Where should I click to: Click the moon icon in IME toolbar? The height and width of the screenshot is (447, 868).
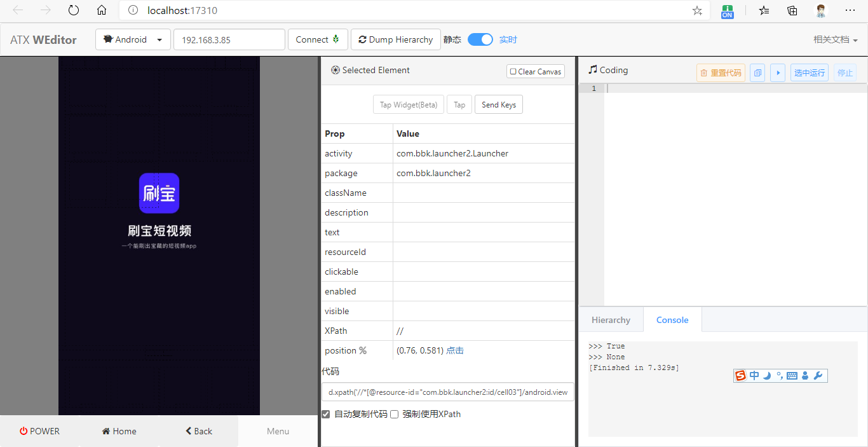tap(767, 376)
